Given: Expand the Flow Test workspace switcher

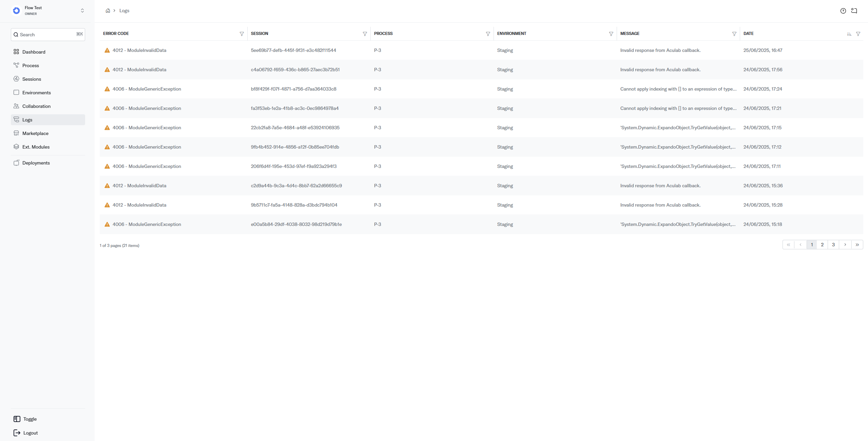Looking at the screenshot, I should click(82, 11).
